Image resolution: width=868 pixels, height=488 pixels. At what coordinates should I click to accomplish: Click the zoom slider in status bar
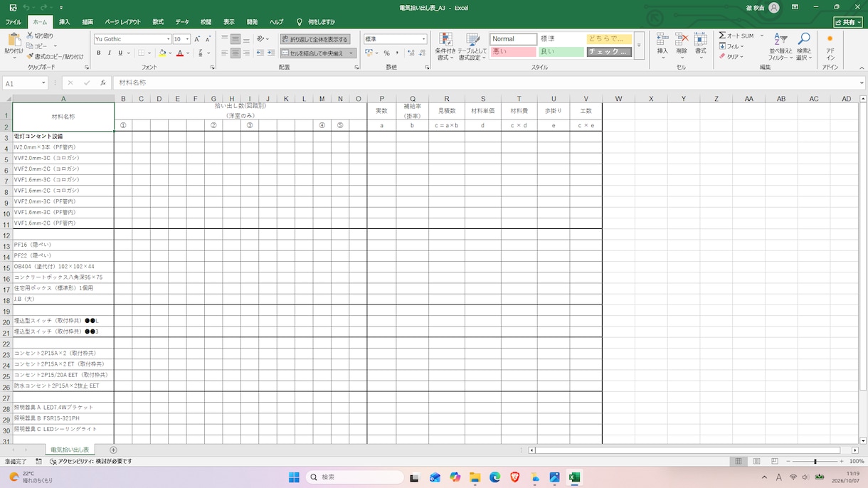pos(815,461)
